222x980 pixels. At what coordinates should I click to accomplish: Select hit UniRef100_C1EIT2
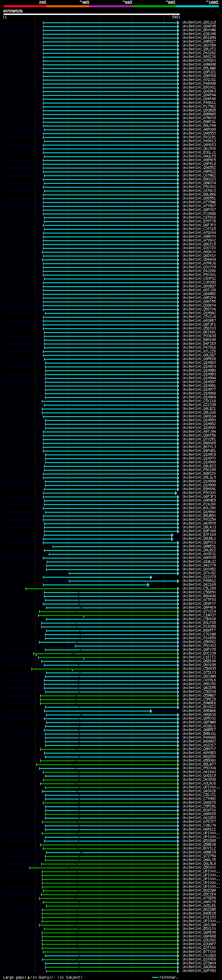(199, 657)
